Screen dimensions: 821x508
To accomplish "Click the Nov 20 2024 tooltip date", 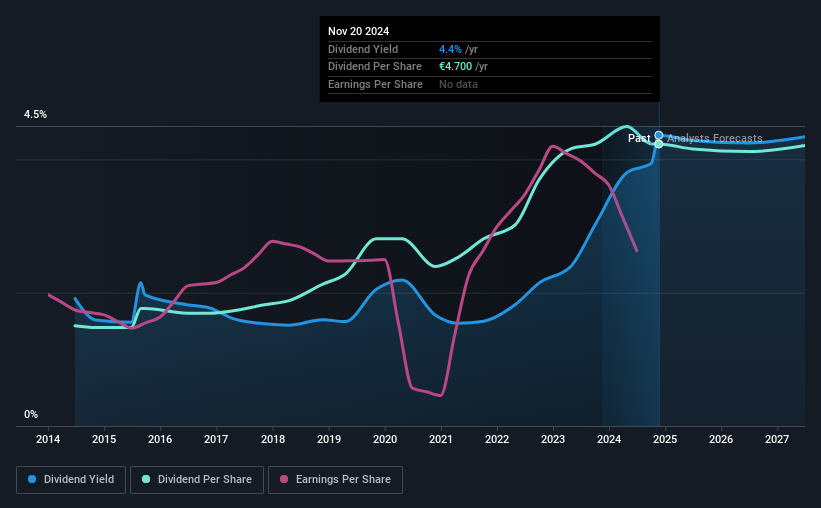I will 359,31.
